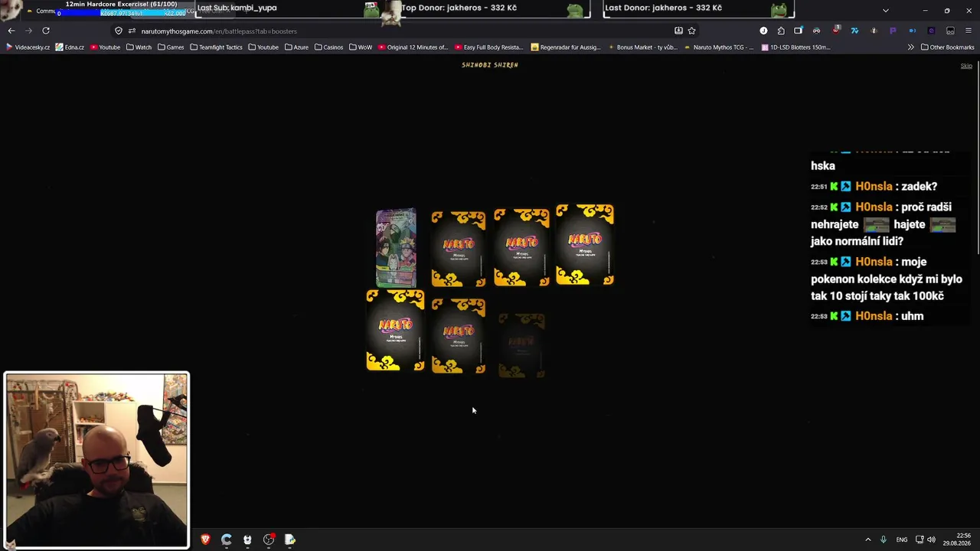Click the chat message 'uhm'
This screenshot has height=551, width=980.
913,316
